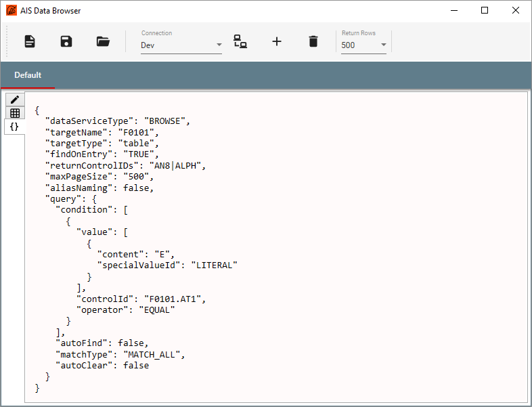Minimize the AIS Data Browser window
532x407 pixels.
(x=453, y=10)
